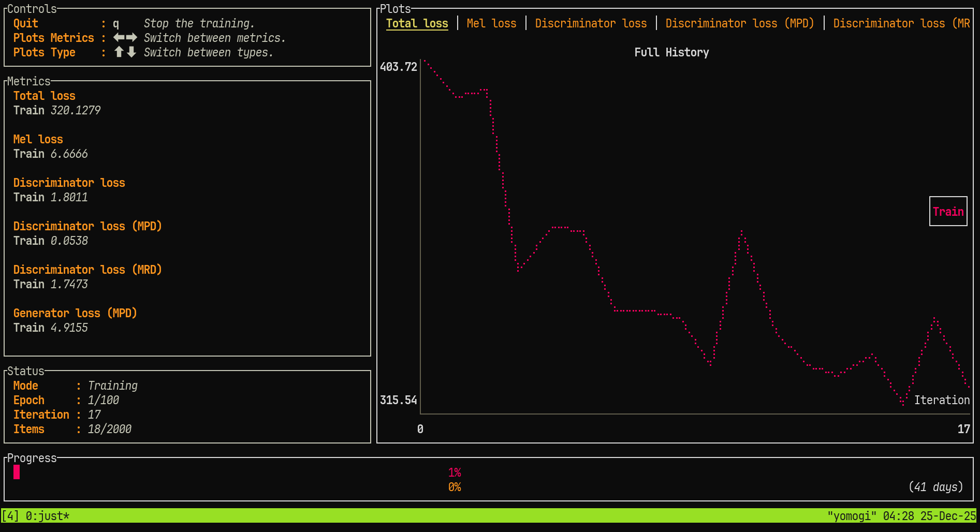Click the Quit label in Controls

pyautogui.click(x=26, y=23)
